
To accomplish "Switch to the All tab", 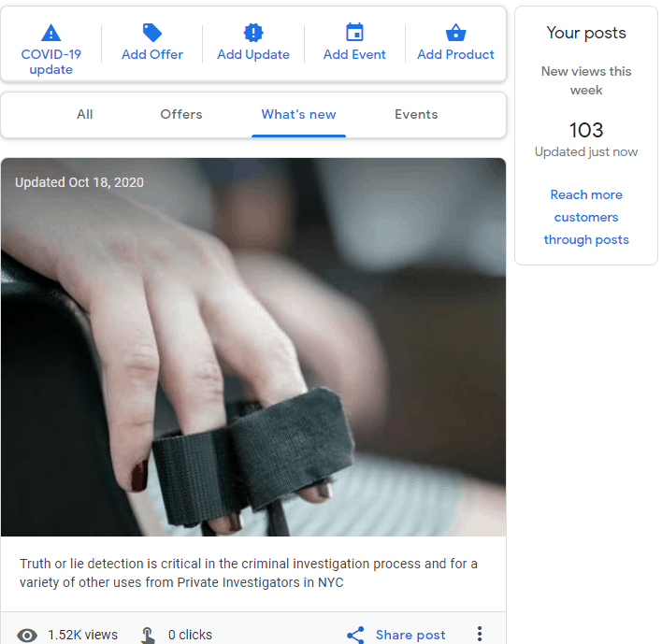I will [x=85, y=114].
